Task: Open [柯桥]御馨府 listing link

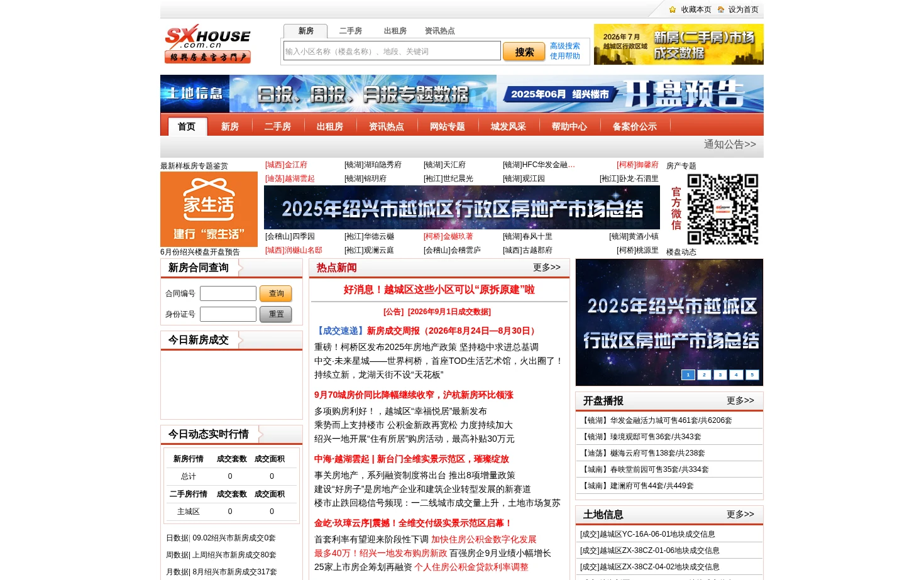Action: pos(637,165)
